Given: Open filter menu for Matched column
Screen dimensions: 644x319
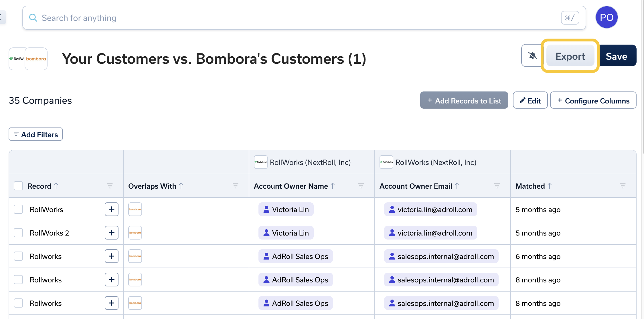Looking at the screenshot, I should (x=623, y=186).
